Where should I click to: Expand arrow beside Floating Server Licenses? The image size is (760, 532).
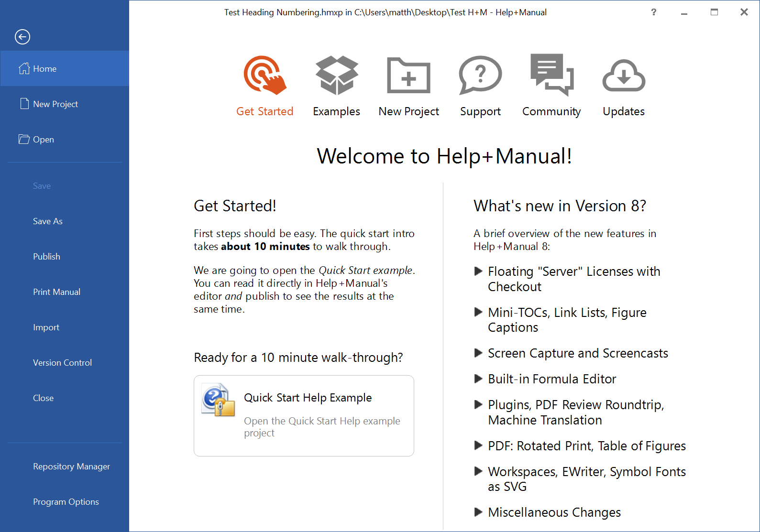click(x=478, y=271)
